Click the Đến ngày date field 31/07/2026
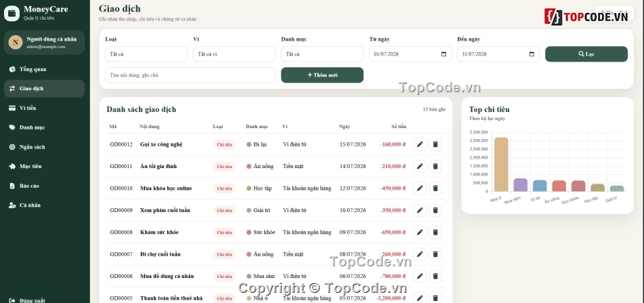The height and width of the screenshot is (303, 644). [x=498, y=54]
